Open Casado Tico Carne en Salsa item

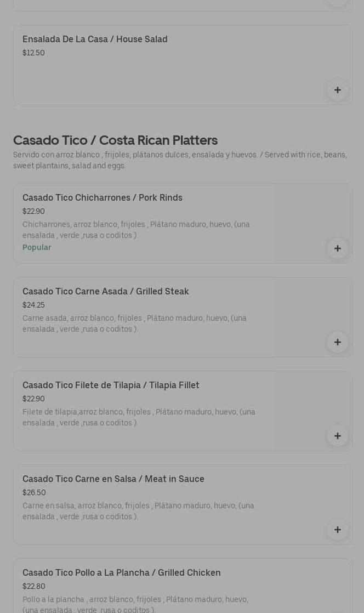click(113, 479)
